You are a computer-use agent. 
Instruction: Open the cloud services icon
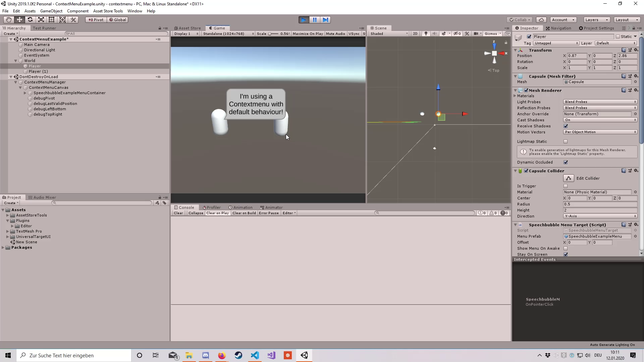click(x=541, y=20)
